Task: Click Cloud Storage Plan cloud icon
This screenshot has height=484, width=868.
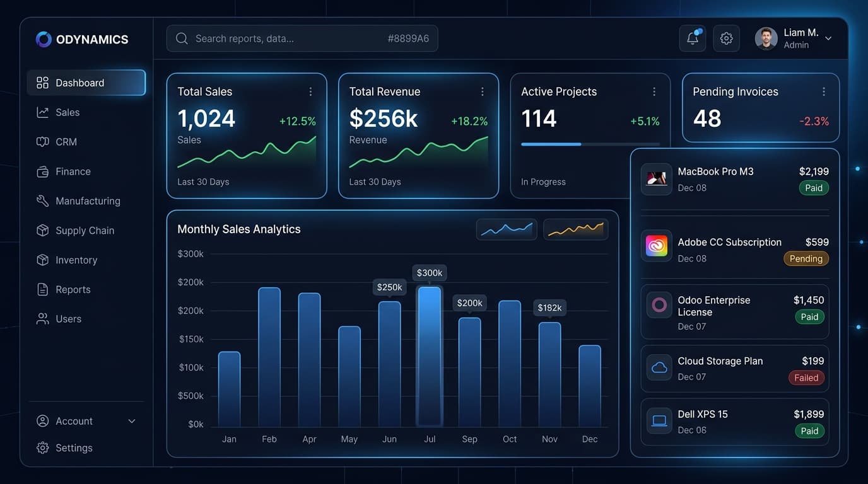Action: [659, 367]
